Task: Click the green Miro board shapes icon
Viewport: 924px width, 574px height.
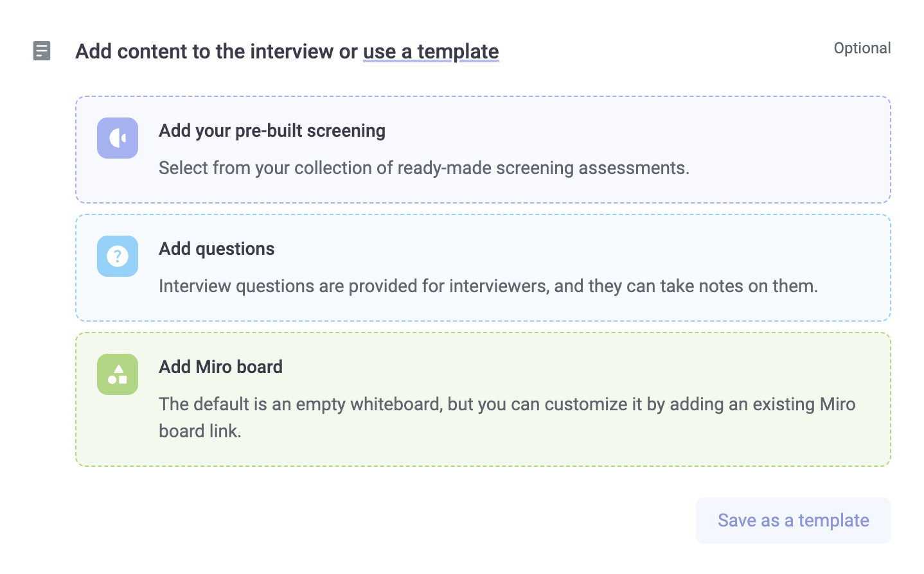Action: [118, 374]
